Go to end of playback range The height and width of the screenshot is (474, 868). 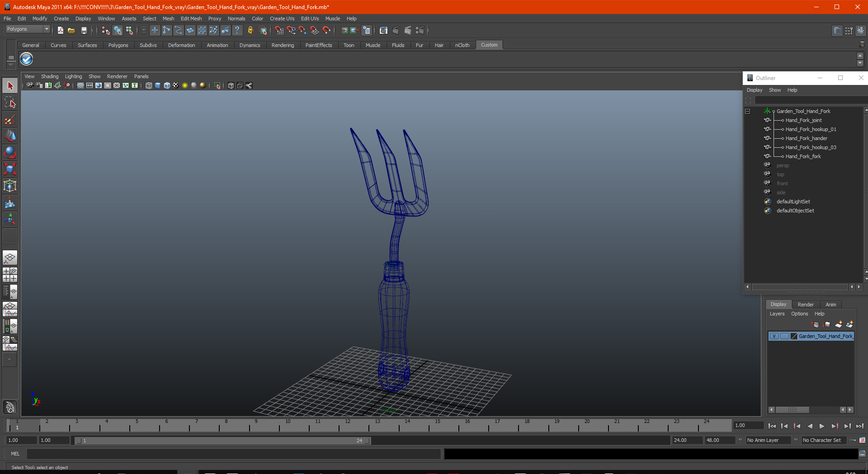pos(860,426)
